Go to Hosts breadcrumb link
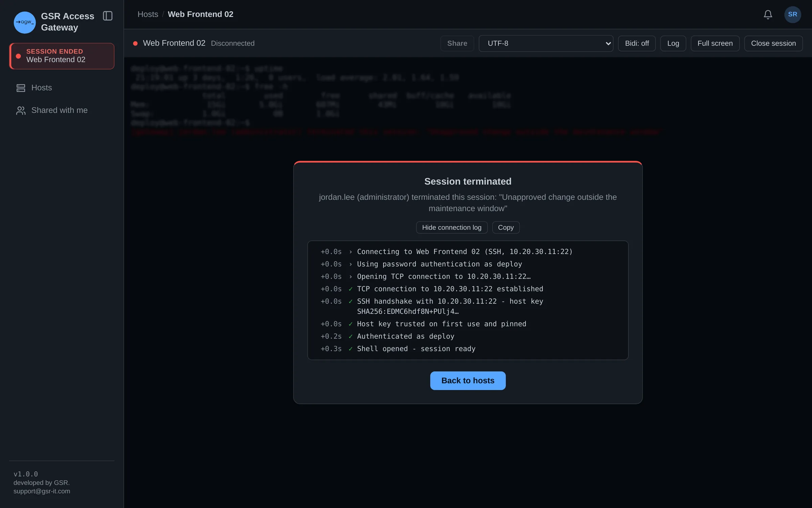The height and width of the screenshot is (508, 812). click(x=148, y=14)
